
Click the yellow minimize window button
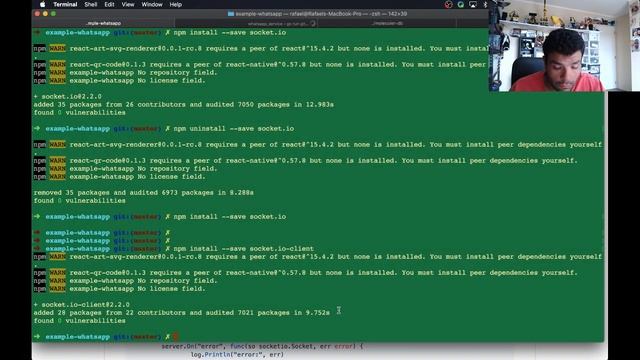[45, 14]
